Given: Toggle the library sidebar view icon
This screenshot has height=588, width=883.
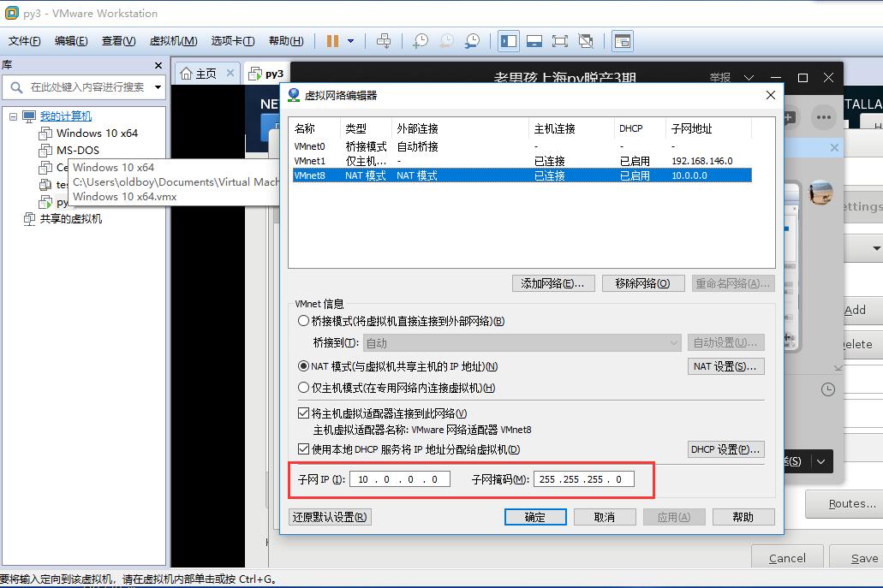Looking at the screenshot, I should point(509,41).
